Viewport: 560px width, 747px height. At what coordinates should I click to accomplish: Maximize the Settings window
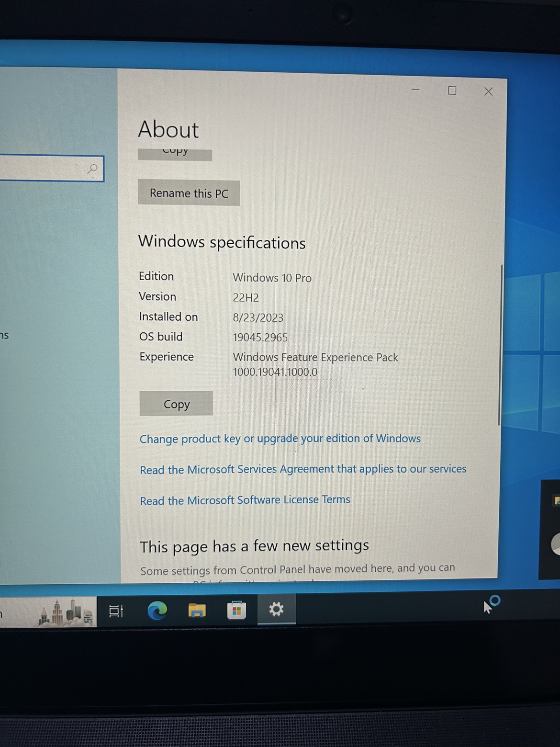tap(452, 91)
